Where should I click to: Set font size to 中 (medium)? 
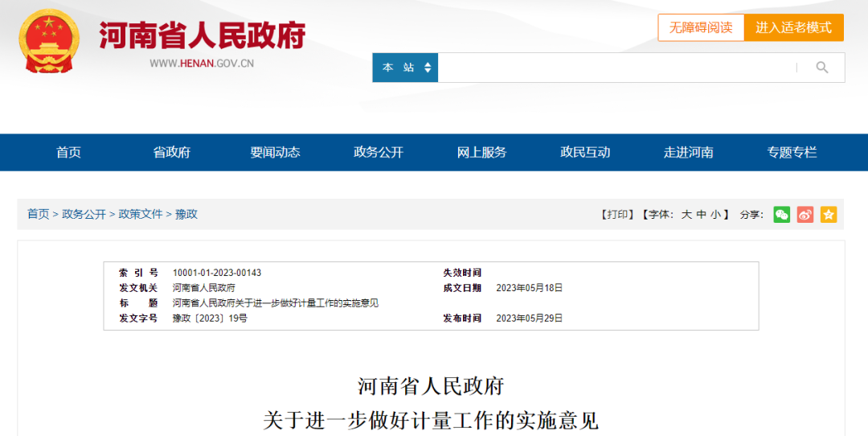[701, 215]
